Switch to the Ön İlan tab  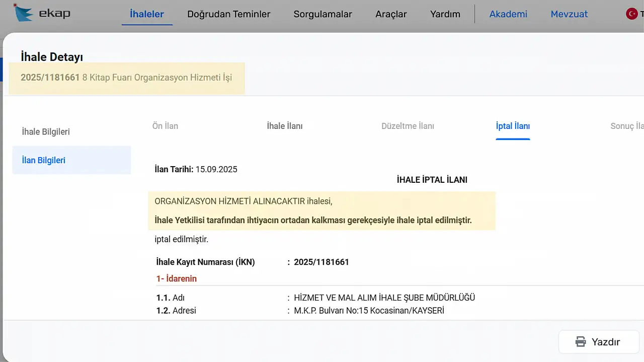165,126
